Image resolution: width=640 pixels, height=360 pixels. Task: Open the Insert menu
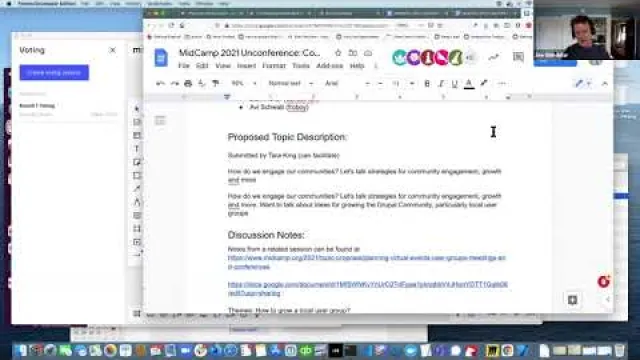(246, 66)
